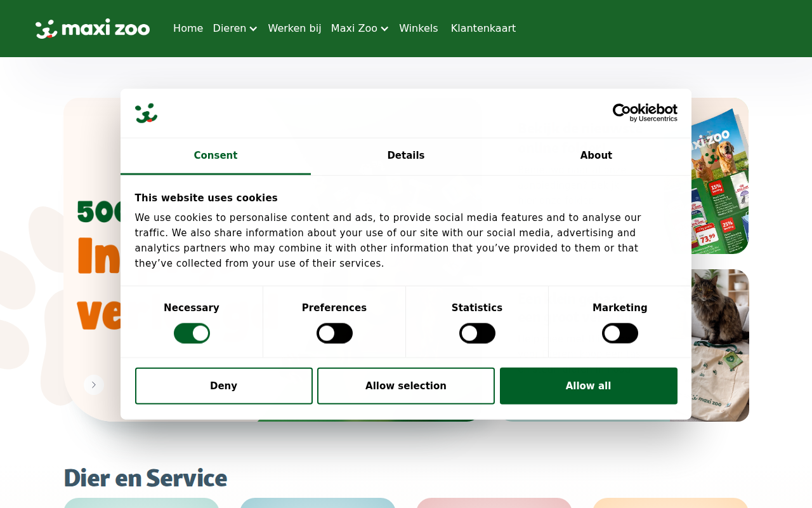The height and width of the screenshot is (508, 812).
Task: Switch to the Details tab
Action: click(406, 156)
